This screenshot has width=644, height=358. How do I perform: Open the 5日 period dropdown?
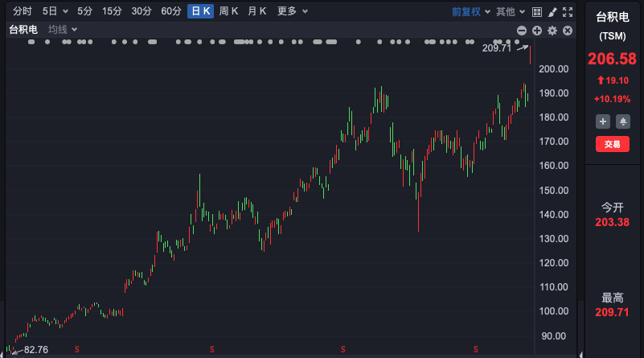(55, 11)
